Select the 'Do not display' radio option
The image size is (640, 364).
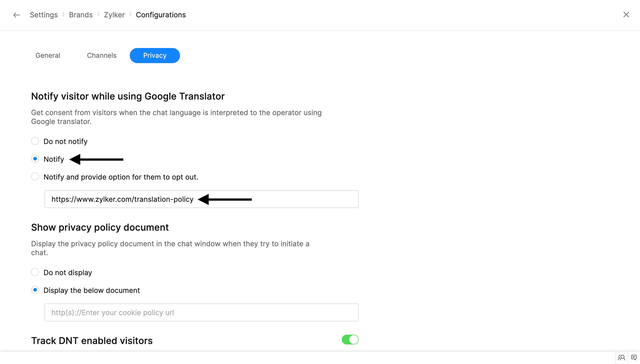pyautogui.click(x=35, y=272)
